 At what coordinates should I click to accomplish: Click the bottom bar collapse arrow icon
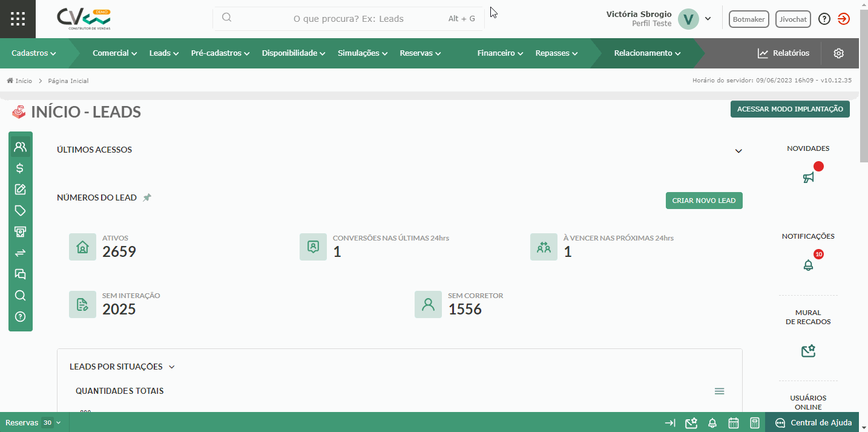670,423
